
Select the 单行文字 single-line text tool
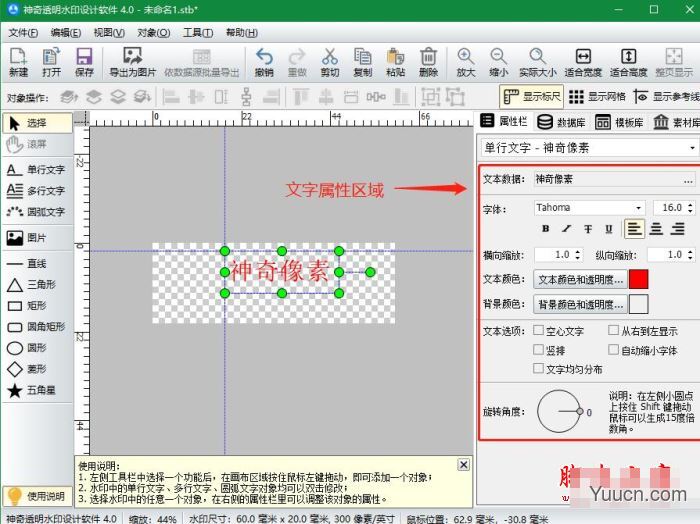tap(37, 170)
